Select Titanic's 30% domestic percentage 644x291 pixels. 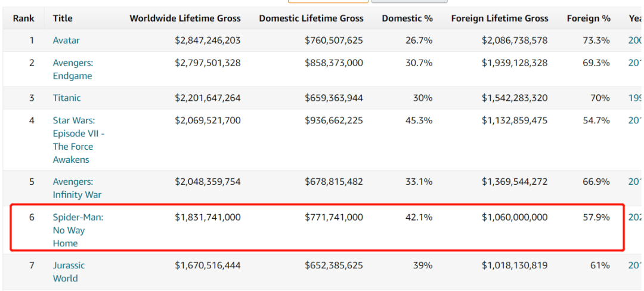coord(423,98)
